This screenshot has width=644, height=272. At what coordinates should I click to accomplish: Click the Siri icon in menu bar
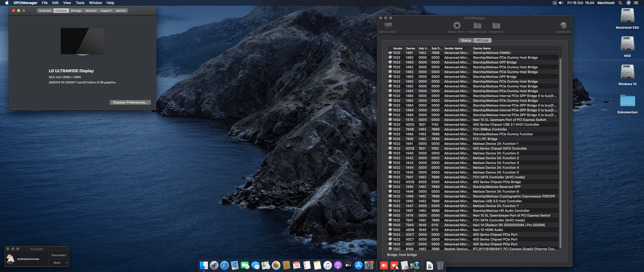point(628,3)
